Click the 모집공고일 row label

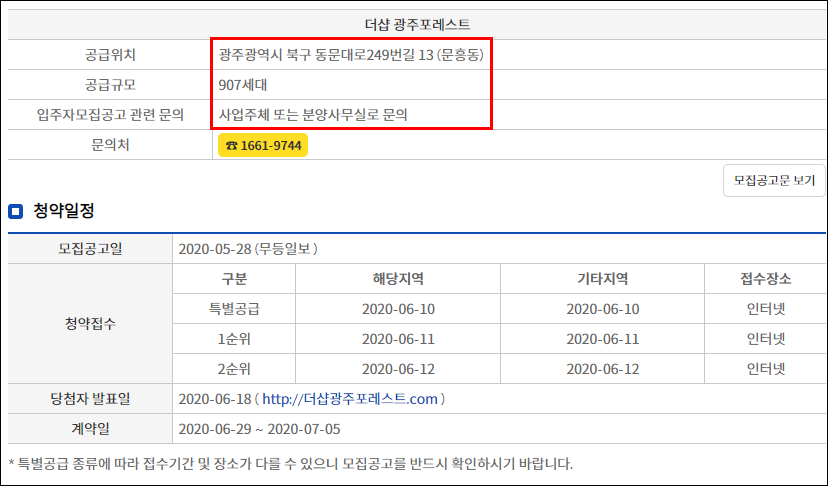coord(90,249)
